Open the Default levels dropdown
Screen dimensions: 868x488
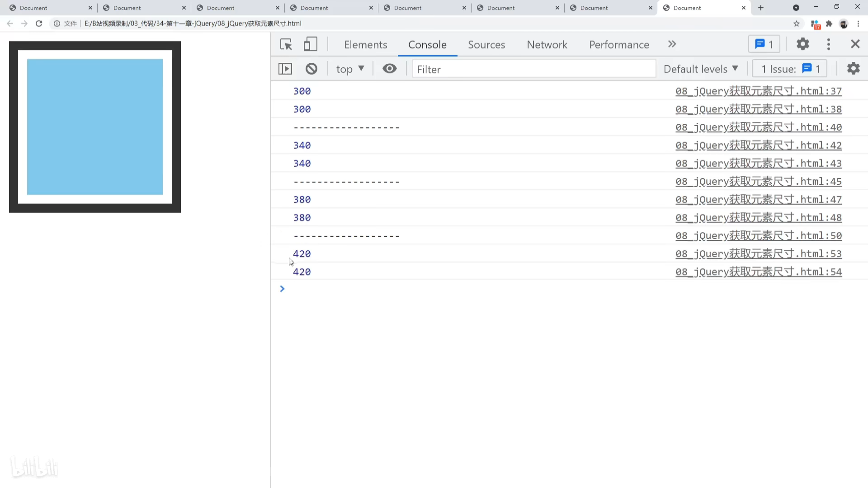[700, 69]
